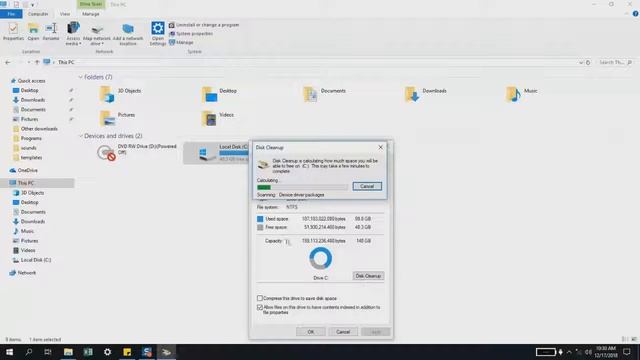Go back with the Back arrow
The height and width of the screenshot is (360, 640).
pos(8,62)
